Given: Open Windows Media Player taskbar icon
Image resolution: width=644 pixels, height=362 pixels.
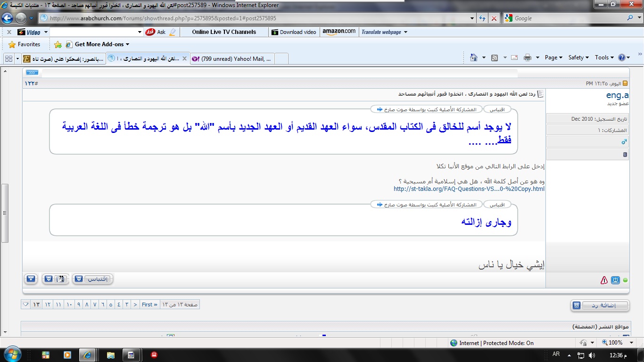Looking at the screenshot, I should (x=67, y=355).
